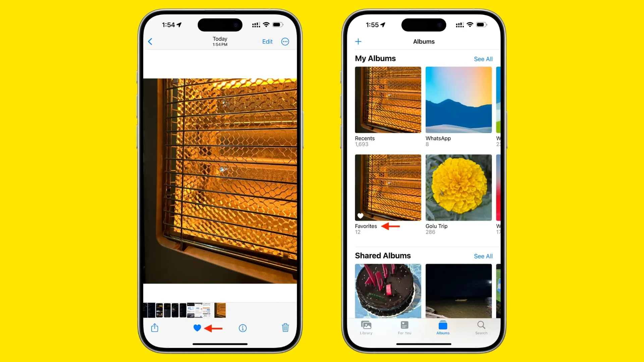Toggle favorite heart on current photo

coord(198,327)
